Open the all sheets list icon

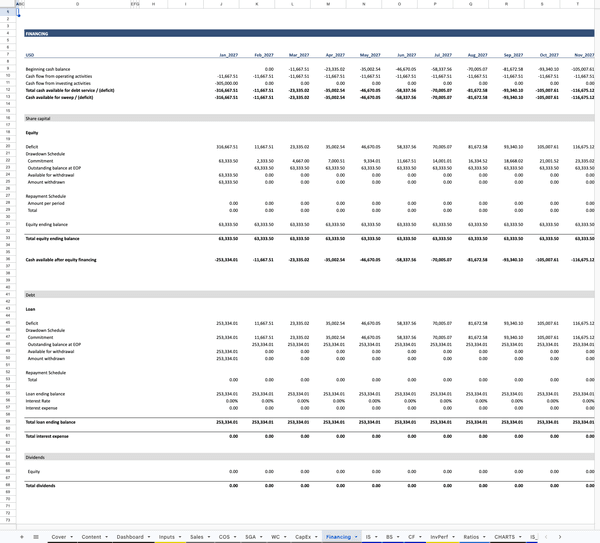(36, 537)
